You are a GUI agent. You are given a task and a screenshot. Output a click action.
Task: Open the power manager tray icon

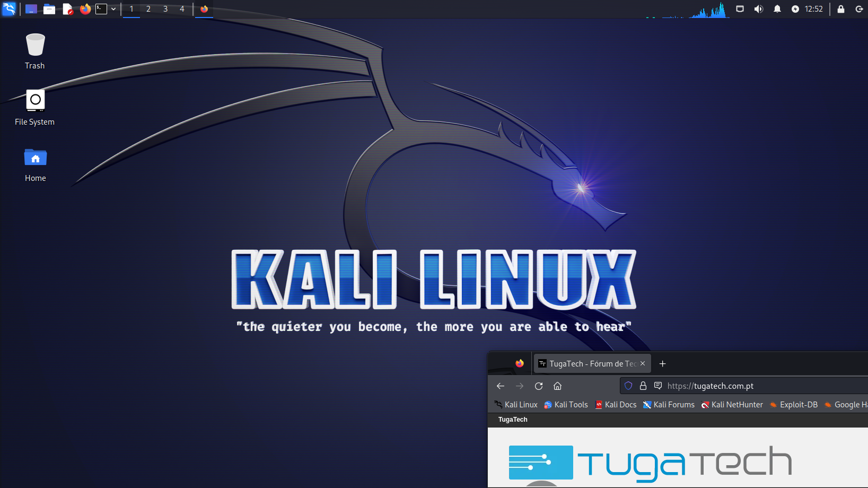point(795,9)
